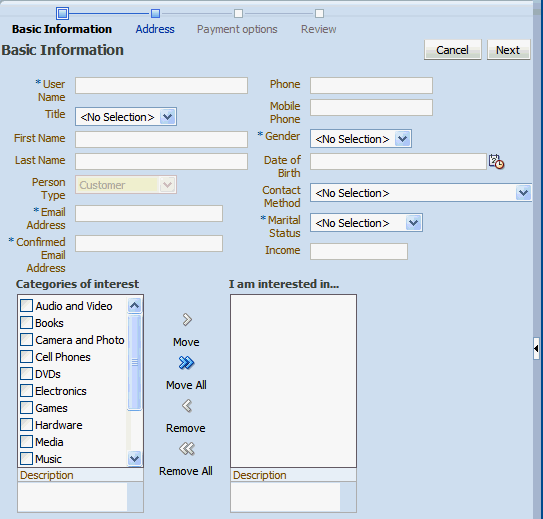Click the Address train step square
The height and width of the screenshot is (519, 543).
pos(155,14)
